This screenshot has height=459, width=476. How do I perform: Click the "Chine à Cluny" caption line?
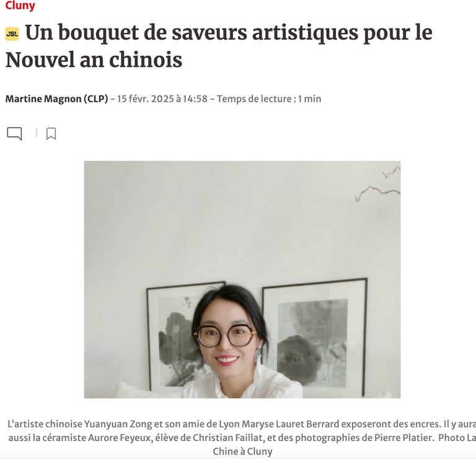[x=242, y=452]
